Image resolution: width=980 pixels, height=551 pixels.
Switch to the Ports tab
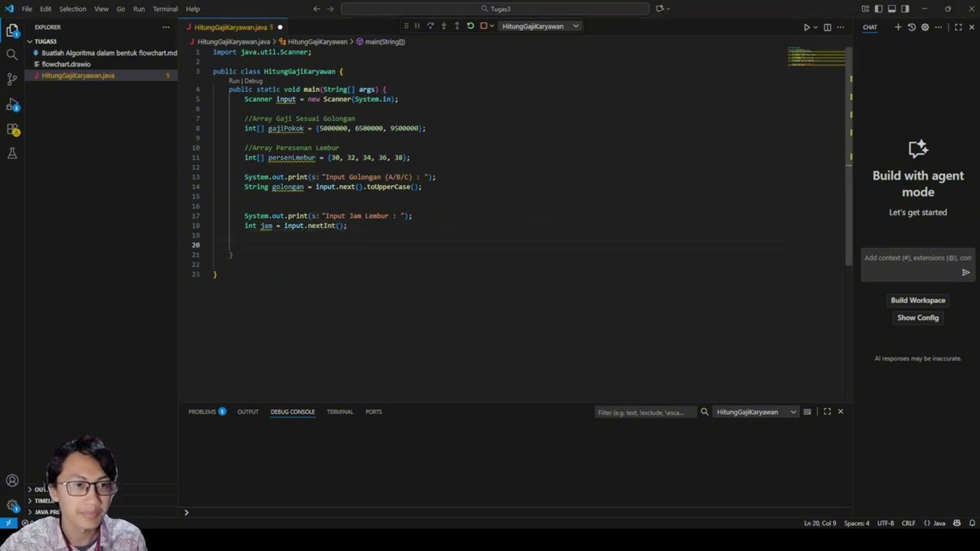374,412
